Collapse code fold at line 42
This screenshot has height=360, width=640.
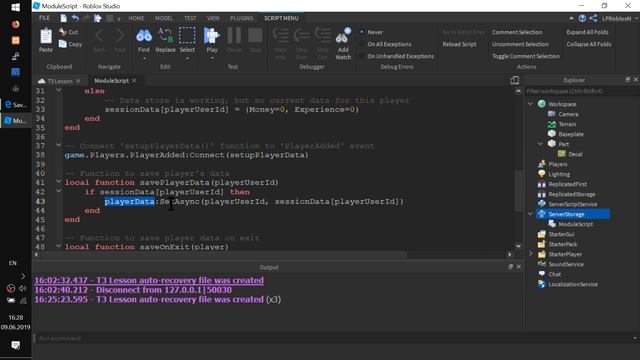pyautogui.click(x=58, y=191)
